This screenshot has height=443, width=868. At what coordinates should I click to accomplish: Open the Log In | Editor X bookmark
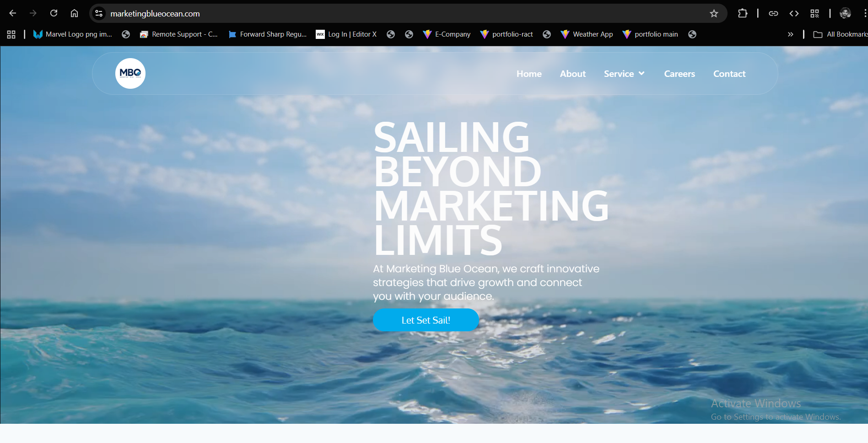click(x=346, y=34)
